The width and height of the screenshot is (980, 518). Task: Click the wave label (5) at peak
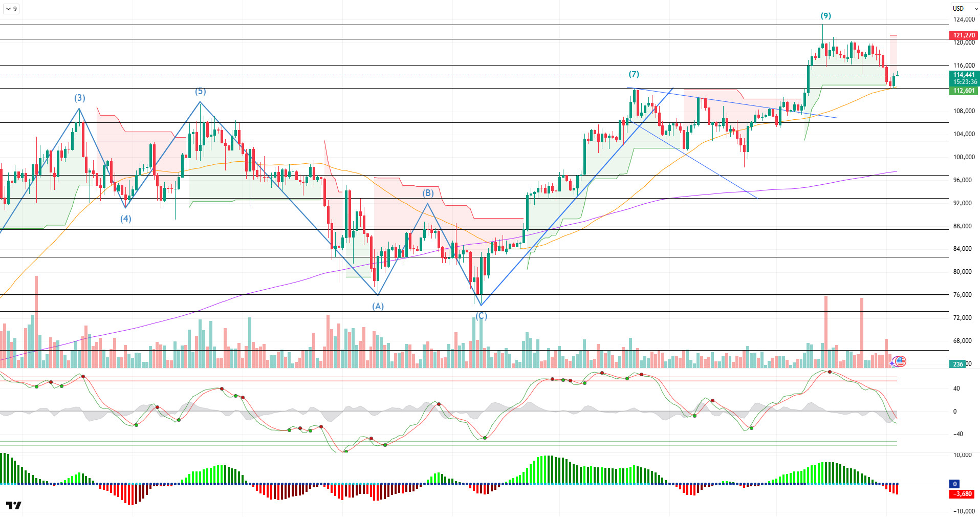[x=201, y=91]
